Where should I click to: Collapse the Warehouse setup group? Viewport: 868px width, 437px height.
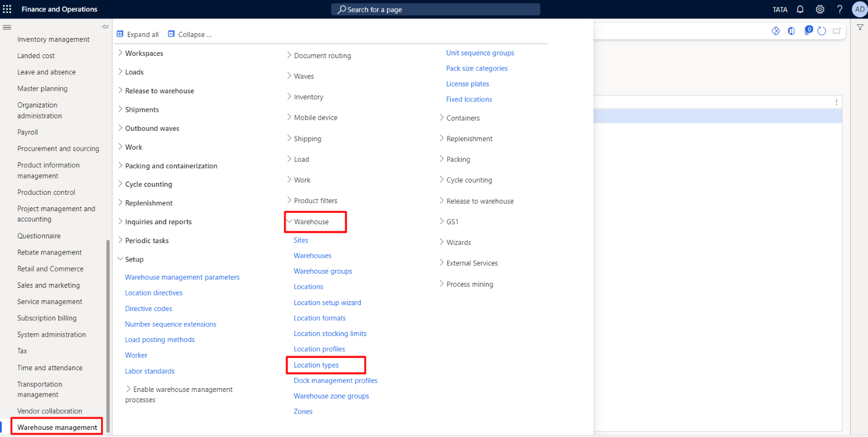coord(289,221)
